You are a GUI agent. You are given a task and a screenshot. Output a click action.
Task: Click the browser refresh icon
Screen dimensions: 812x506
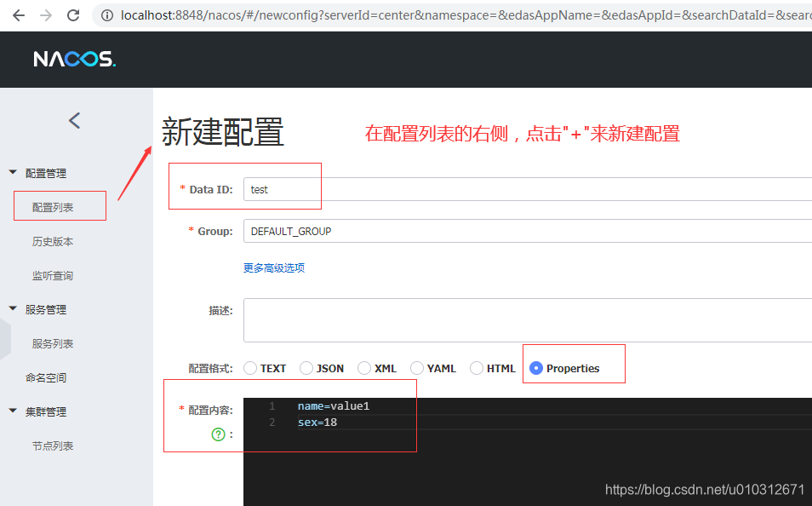point(72,14)
